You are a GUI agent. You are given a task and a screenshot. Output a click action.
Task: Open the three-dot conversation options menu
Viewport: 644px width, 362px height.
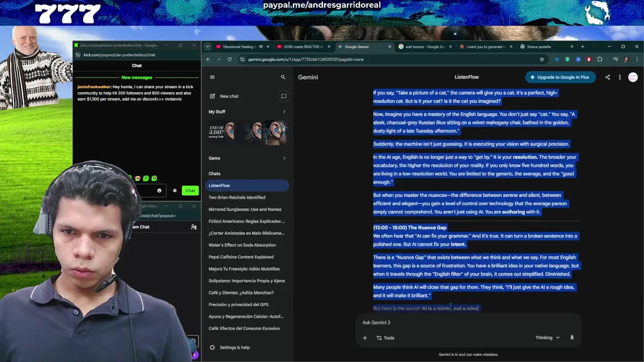click(620, 77)
